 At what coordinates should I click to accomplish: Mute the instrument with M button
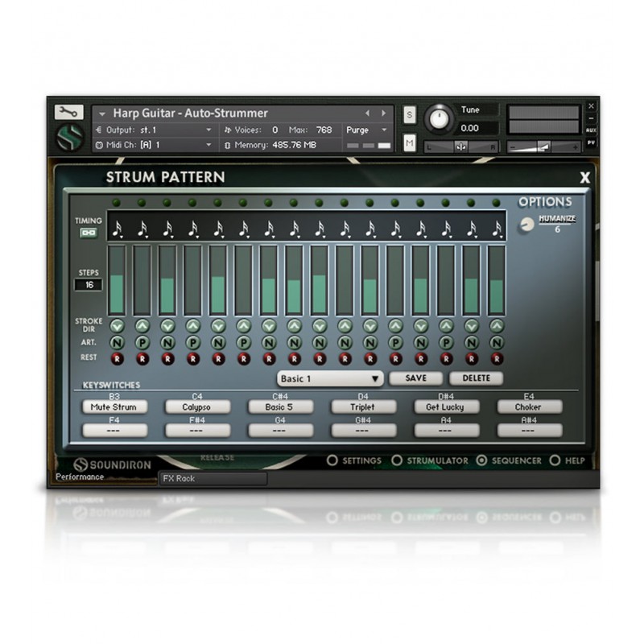tap(409, 143)
